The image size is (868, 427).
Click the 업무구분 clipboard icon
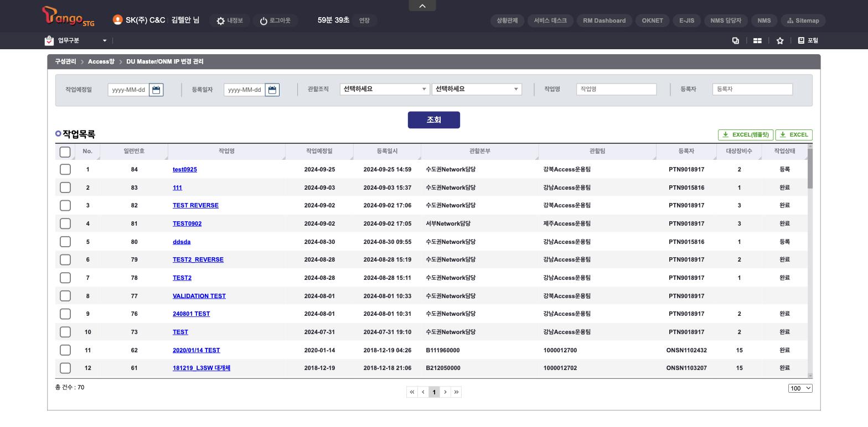pos(49,40)
